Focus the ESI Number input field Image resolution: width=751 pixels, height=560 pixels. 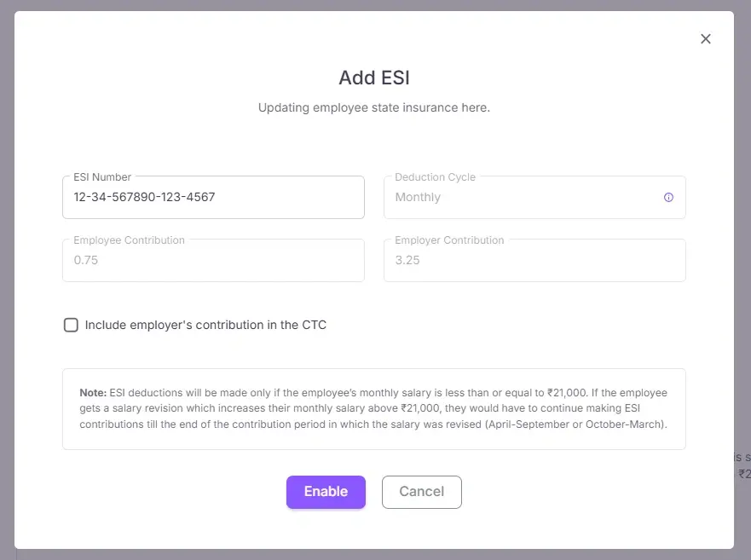(x=213, y=198)
